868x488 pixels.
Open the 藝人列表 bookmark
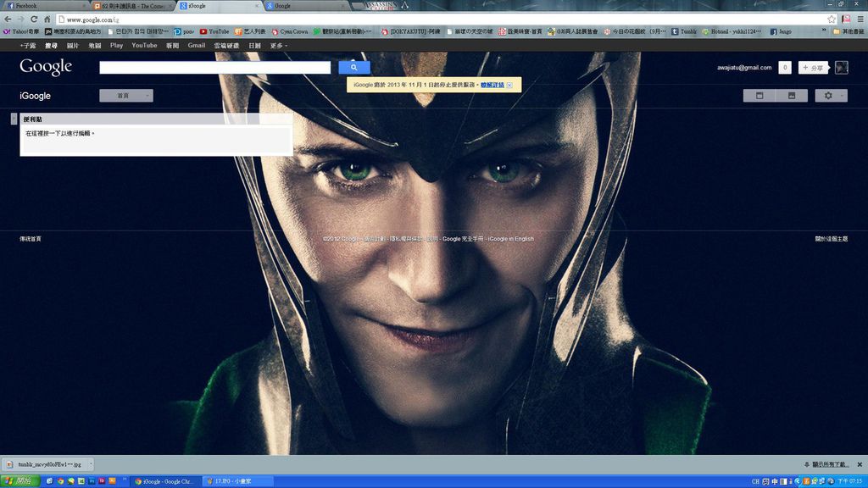click(x=250, y=31)
